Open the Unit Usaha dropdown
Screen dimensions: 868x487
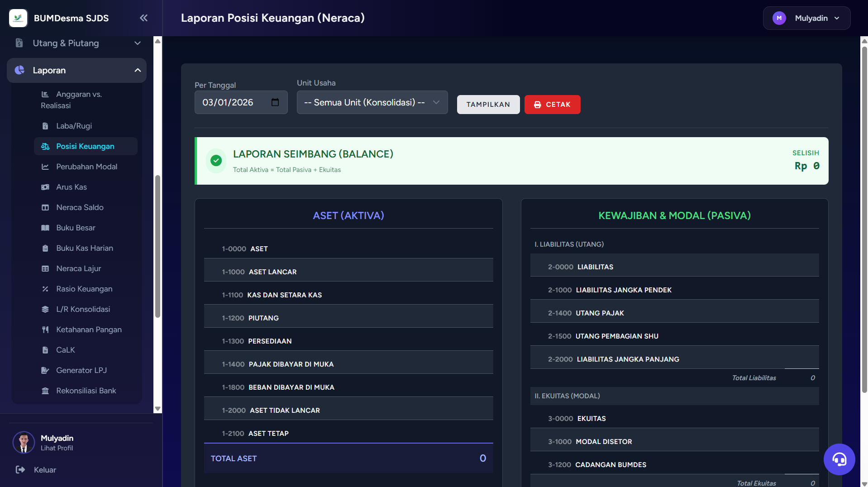372,102
